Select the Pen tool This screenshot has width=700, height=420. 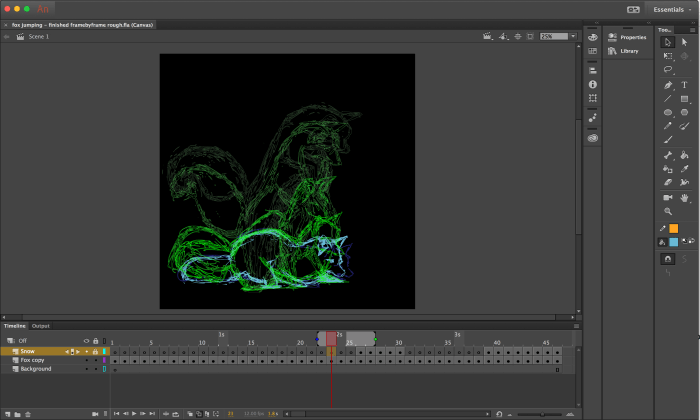coord(668,85)
